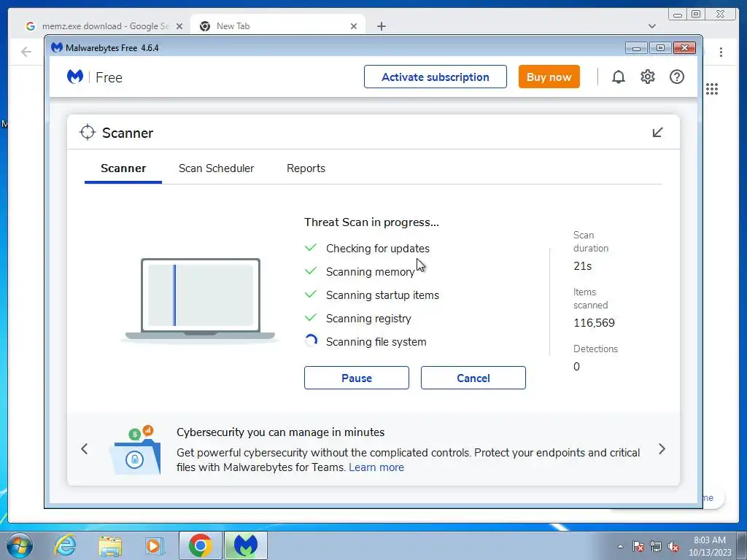
Task: Click the Malwarebytes taskbar icon
Action: click(246, 545)
